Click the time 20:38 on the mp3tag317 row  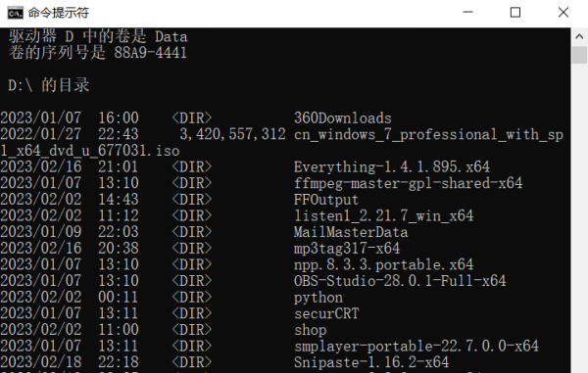(x=119, y=249)
